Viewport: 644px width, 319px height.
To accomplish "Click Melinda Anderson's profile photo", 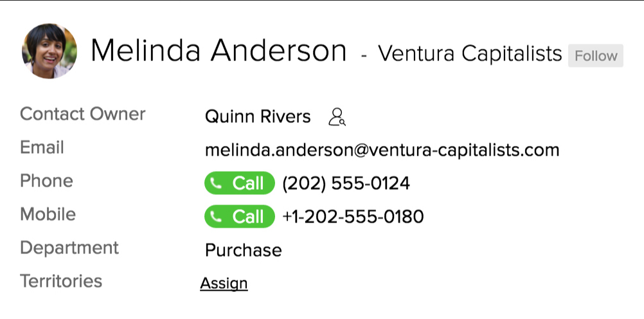I will point(49,51).
